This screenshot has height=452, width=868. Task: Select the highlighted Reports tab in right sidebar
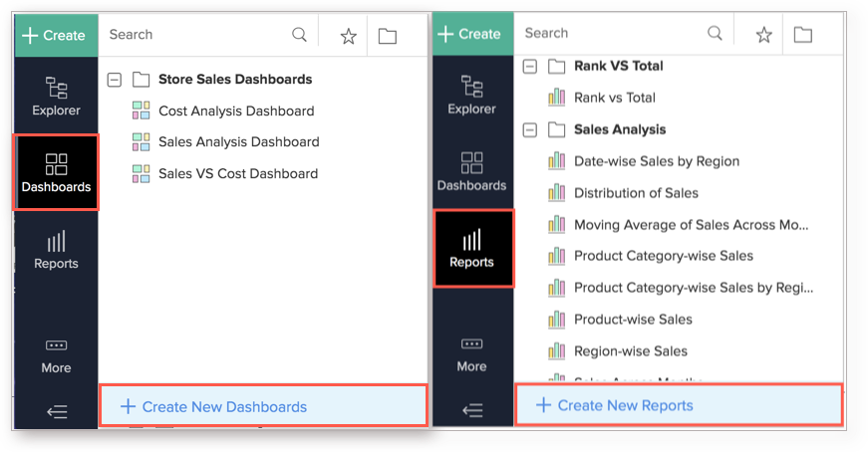(472, 249)
